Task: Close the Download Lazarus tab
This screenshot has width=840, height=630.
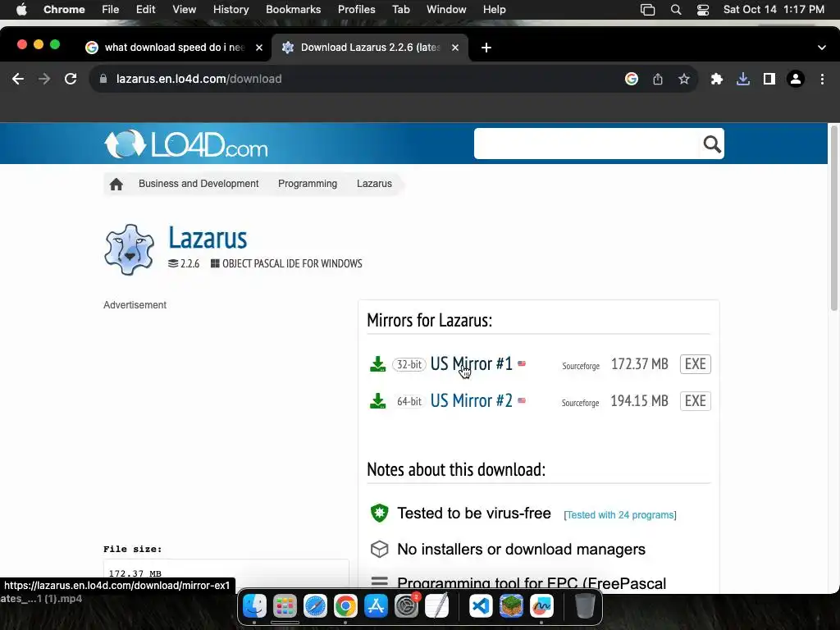Action: pos(454,47)
